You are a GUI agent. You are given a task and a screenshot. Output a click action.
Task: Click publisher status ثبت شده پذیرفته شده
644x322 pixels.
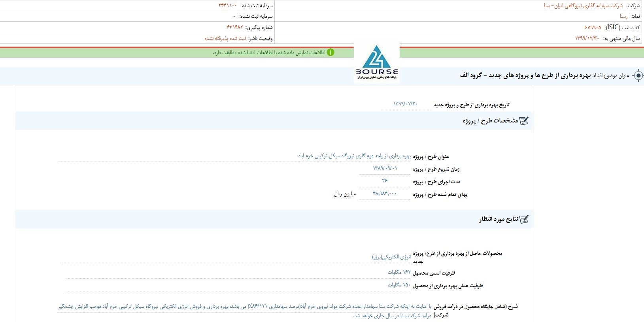[x=225, y=38]
